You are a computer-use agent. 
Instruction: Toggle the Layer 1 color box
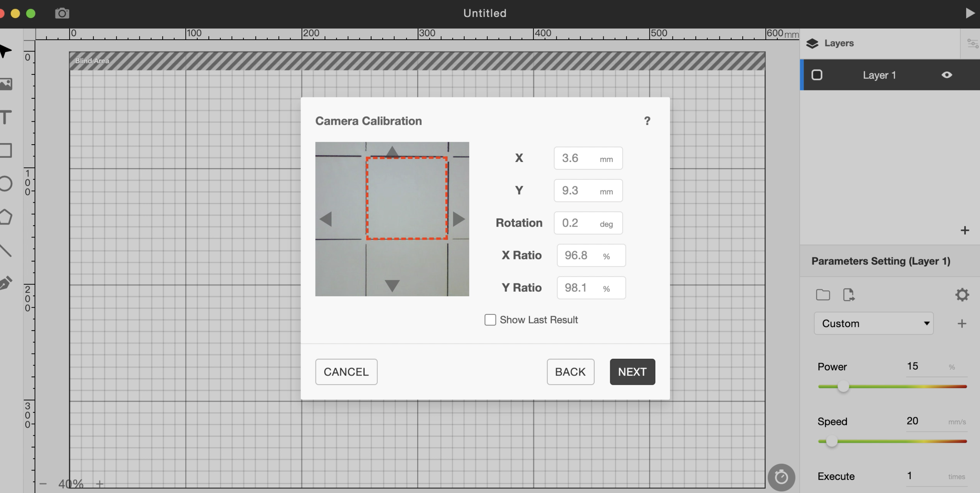point(817,75)
